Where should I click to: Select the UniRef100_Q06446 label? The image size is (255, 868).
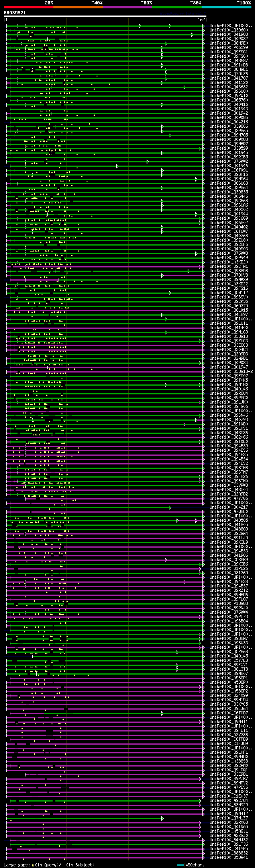coord(229,196)
